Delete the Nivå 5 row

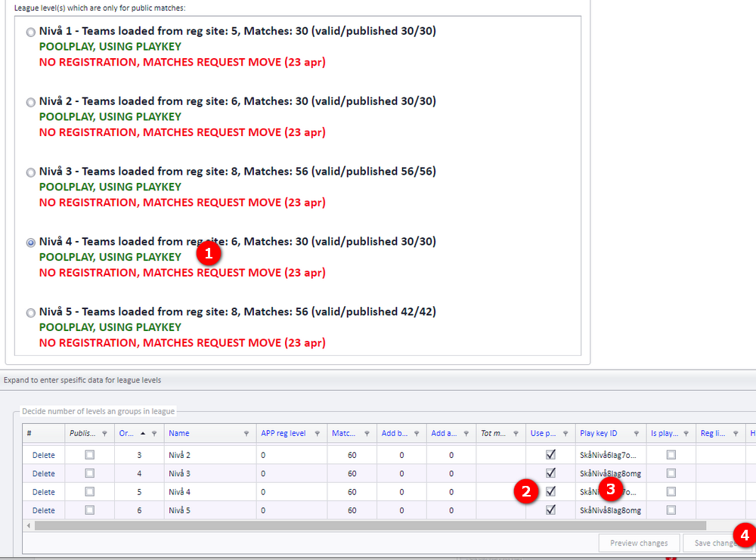pyautogui.click(x=43, y=510)
